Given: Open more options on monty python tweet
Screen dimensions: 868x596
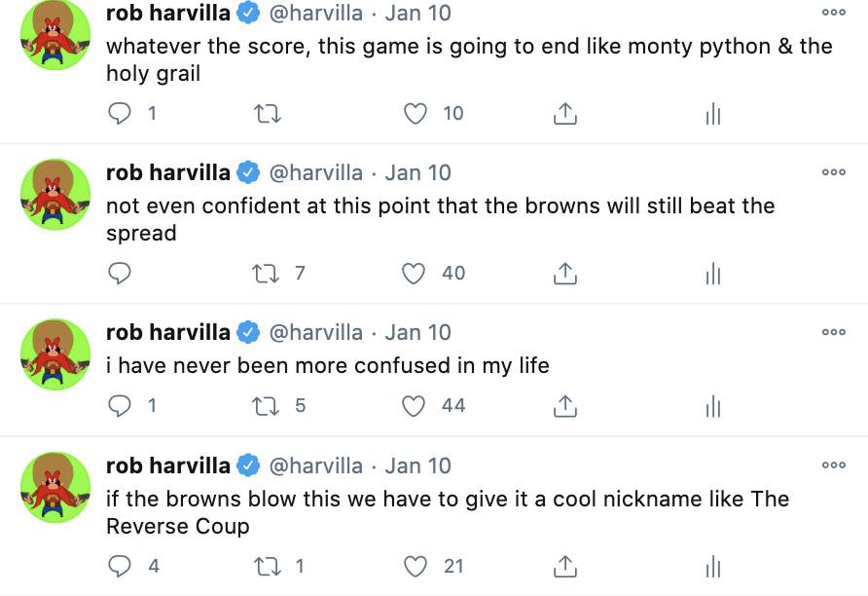Looking at the screenshot, I should (x=833, y=13).
